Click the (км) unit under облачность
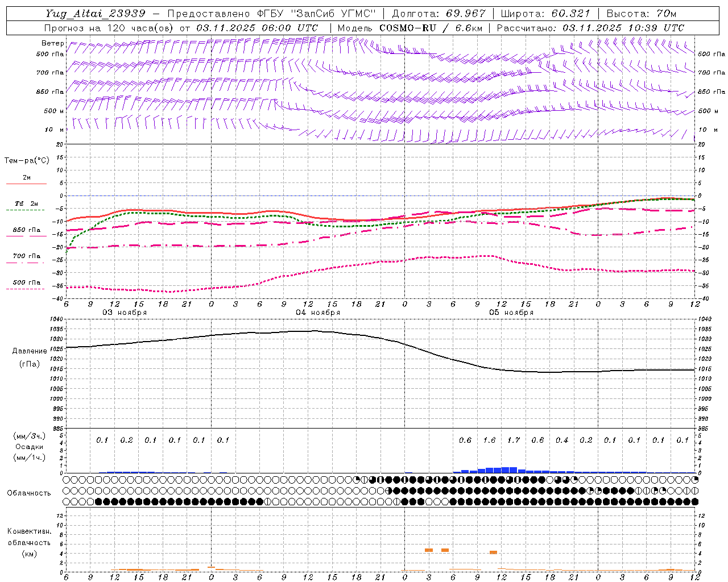Viewport: 728px width, 582px height. tap(29, 554)
